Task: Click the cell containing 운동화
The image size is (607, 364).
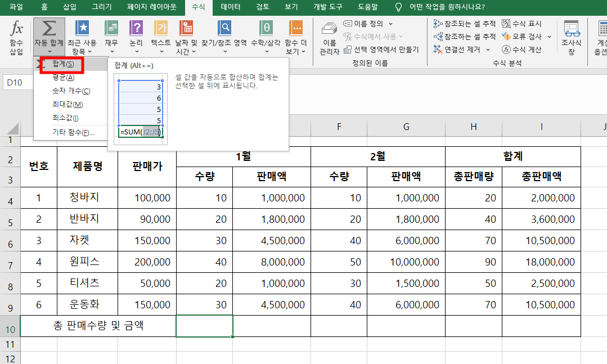Action: pyautogui.click(x=88, y=304)
